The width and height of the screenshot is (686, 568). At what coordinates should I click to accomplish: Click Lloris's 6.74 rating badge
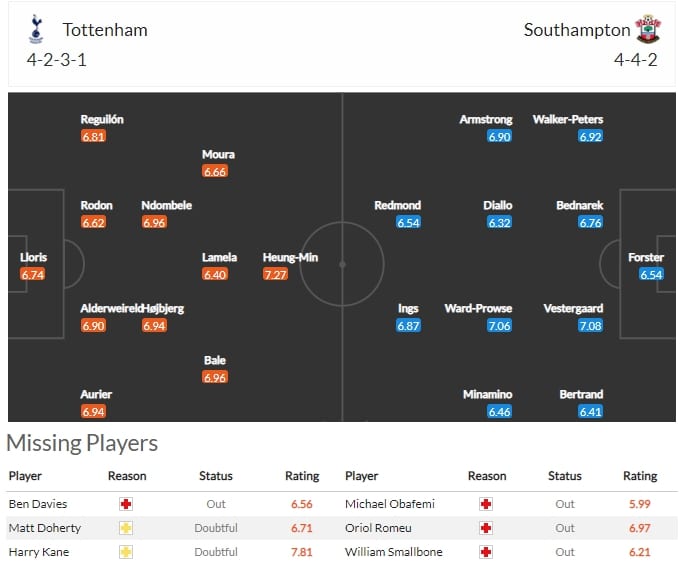point(32,274)
